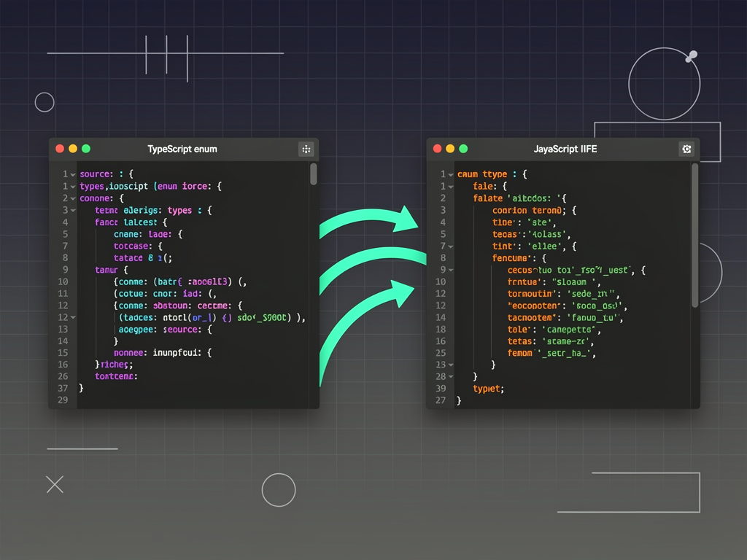
Task: Click the 'falate 'aitcdos:' line
Action: coord(519,198)
